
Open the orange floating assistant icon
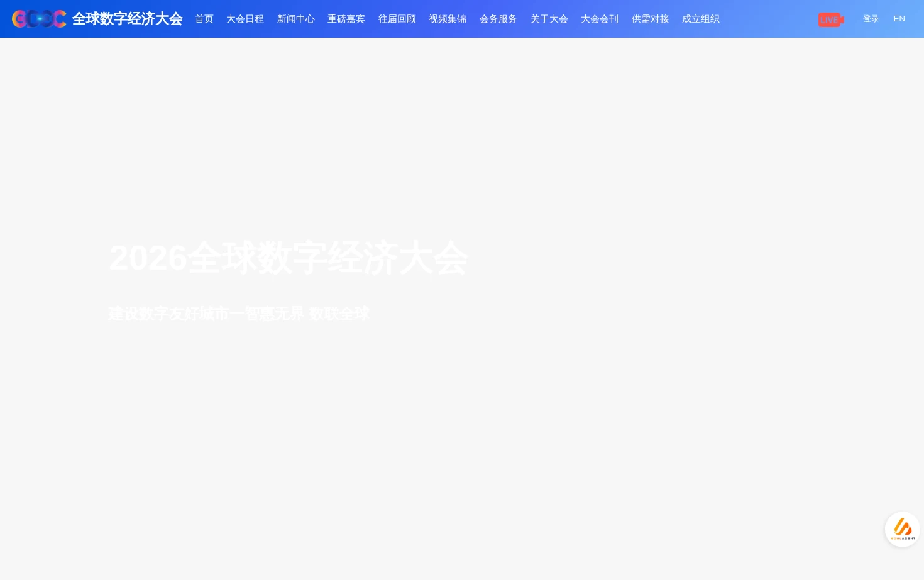[903, 529]
